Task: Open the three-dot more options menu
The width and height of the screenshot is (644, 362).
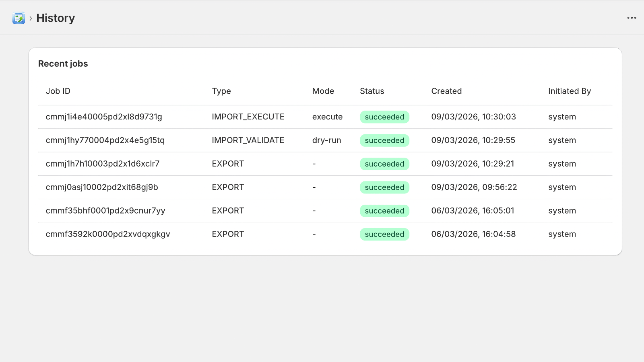Action: [632, 18]
